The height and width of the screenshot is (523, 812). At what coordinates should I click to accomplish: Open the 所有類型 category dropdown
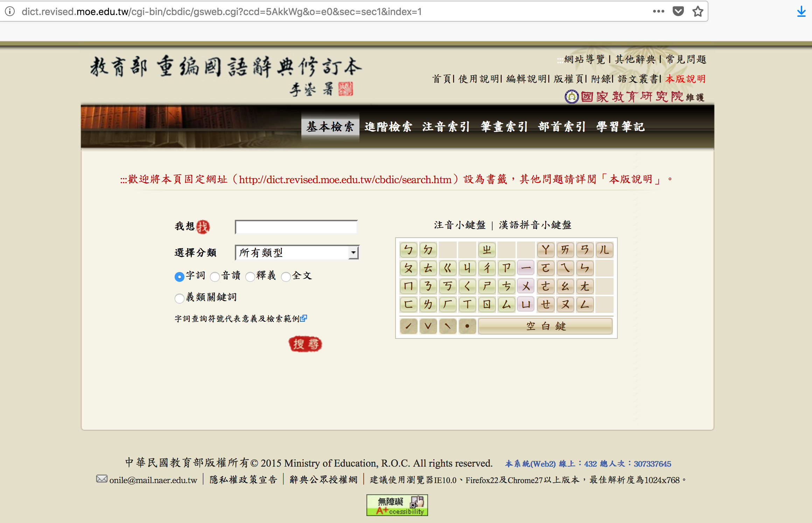(297, 252)
